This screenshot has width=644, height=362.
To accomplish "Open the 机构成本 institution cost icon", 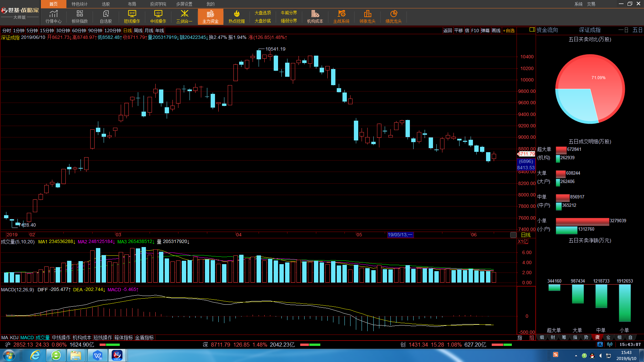I will pos(315,16).
